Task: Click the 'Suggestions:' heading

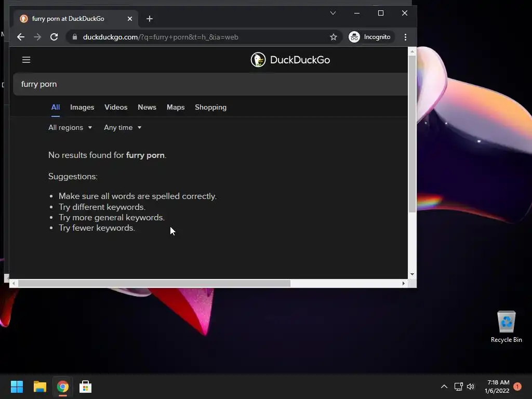Action: pos(73,177)
